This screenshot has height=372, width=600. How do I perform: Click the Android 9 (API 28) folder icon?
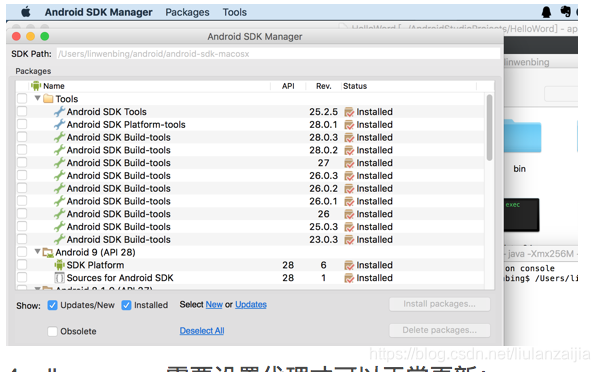coord(48,252)
